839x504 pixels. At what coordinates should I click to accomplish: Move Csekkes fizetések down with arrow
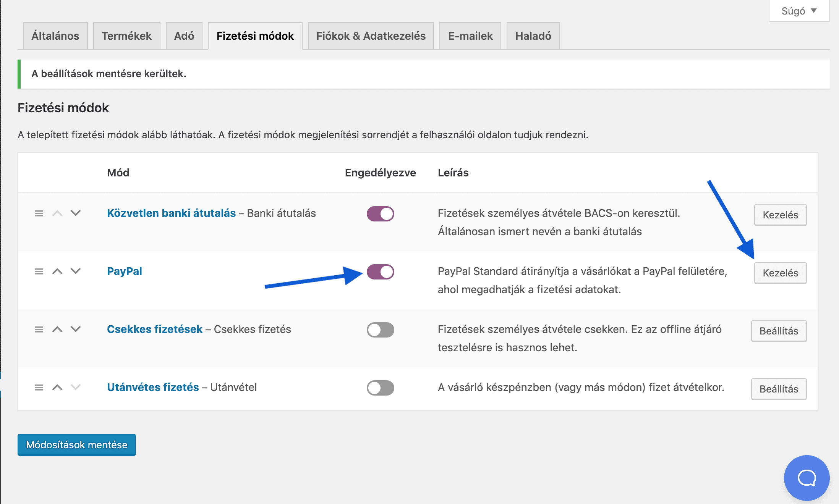tap(76, 329)
